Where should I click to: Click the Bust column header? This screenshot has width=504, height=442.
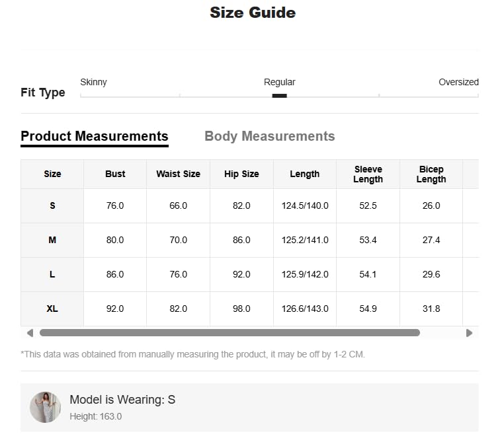pyautogui.click(x=115, y=174)
